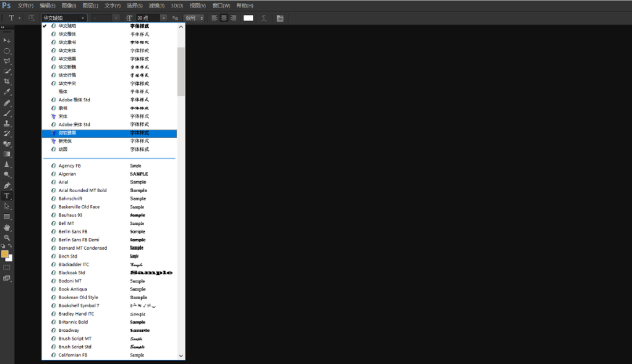Select the Zoom tool
The width and height of the screenshot is (632, 364).
(x=7, y=237)
